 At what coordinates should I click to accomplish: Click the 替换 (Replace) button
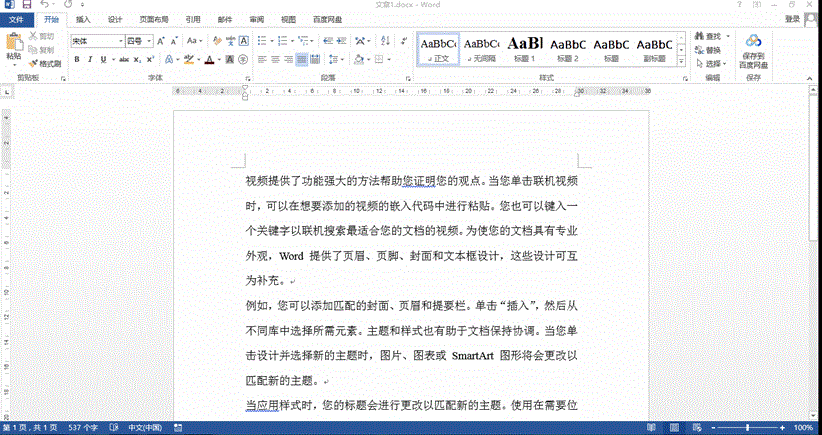click(x=712, y=50)
